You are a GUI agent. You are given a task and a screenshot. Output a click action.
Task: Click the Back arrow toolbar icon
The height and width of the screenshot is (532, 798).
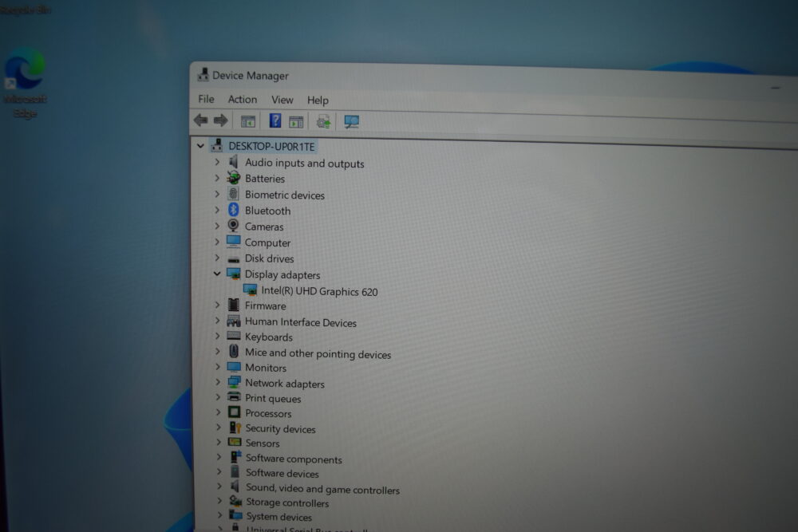tap(200, 120)
